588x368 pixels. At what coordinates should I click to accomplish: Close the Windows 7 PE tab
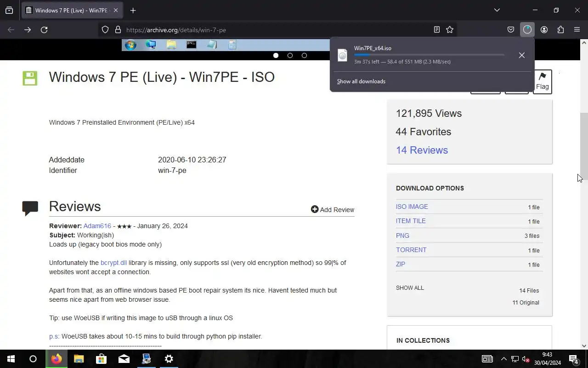tap(116, 10)
